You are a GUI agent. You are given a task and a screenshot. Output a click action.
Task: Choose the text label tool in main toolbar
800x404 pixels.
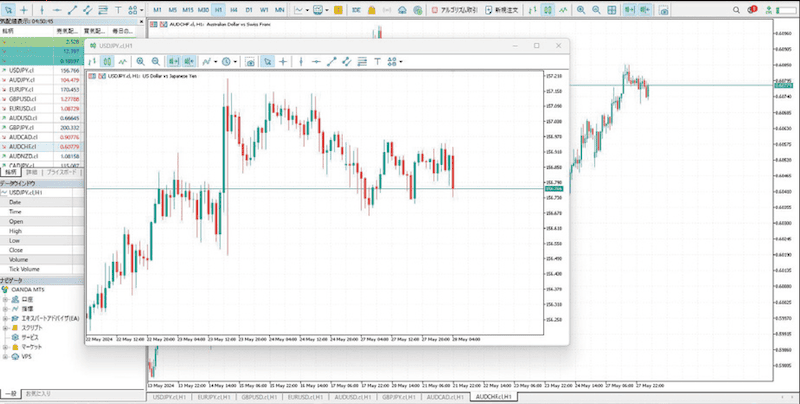118,10
